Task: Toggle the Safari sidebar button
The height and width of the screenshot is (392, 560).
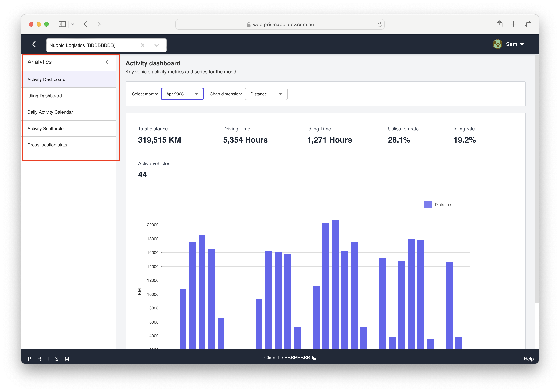Action: tap(62, 24)
